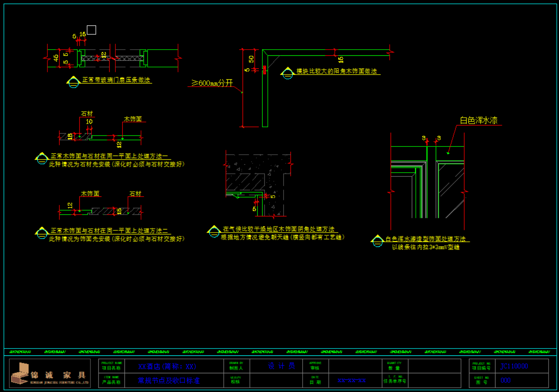Select detail marker beside 正常带玻璃门扇压条做法

(x=73, y=81)
